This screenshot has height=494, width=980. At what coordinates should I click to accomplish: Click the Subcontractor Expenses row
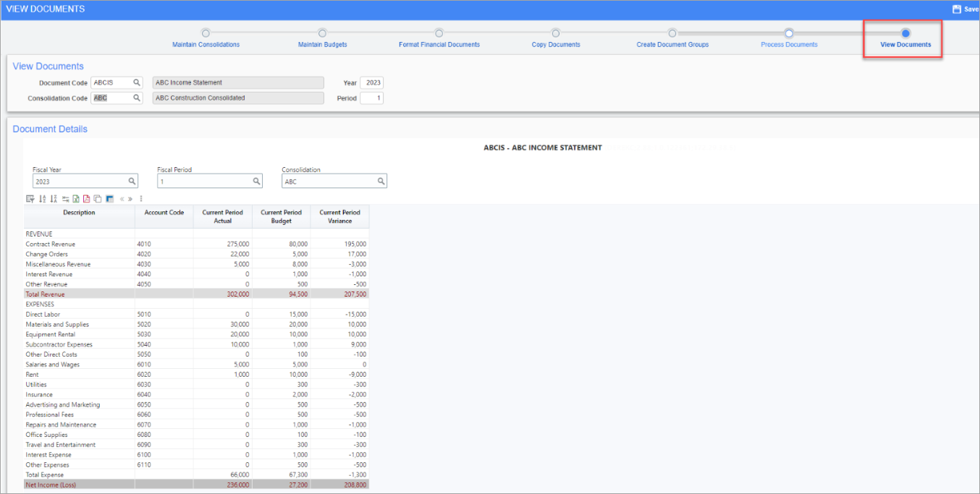tap(196, 345)
